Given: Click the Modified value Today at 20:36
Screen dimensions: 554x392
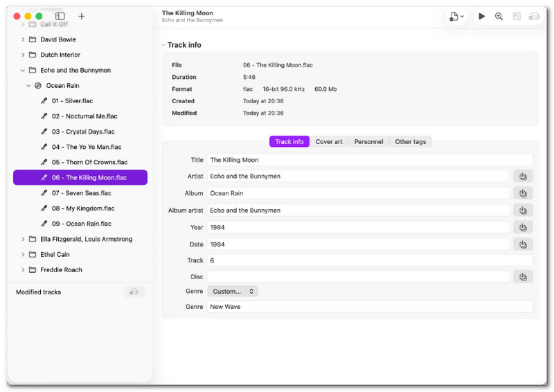Looking at the screenshot, I should (x=263, y=113).
